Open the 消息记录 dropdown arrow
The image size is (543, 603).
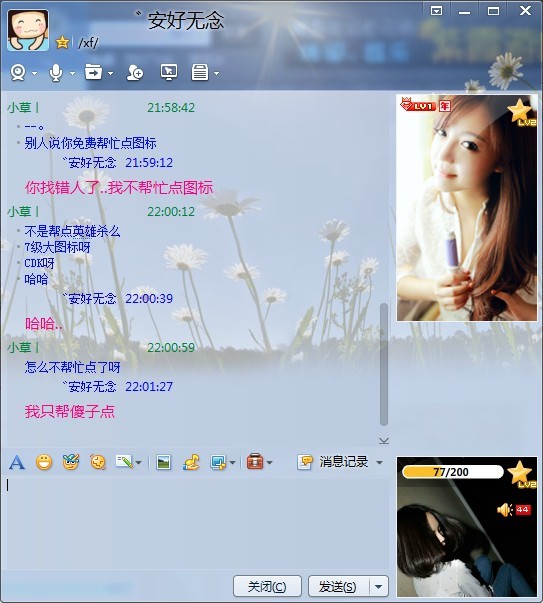[379, 463]
